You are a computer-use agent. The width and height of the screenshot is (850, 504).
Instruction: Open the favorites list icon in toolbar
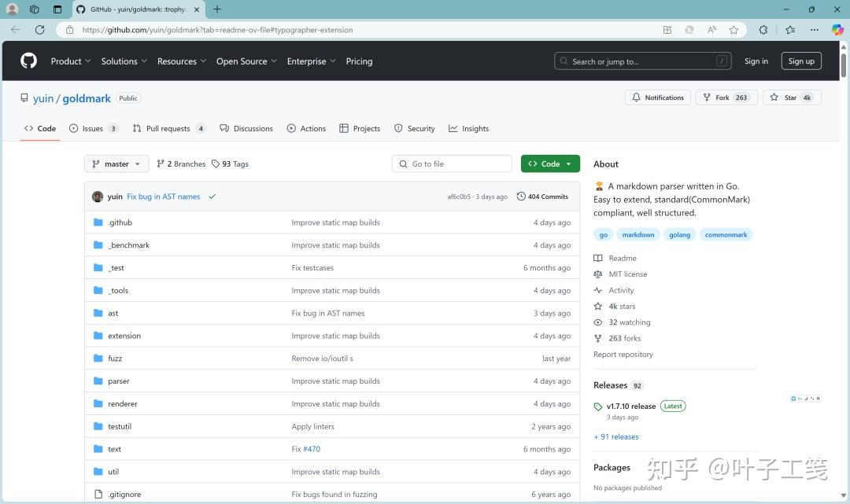(x=790, y=30)
